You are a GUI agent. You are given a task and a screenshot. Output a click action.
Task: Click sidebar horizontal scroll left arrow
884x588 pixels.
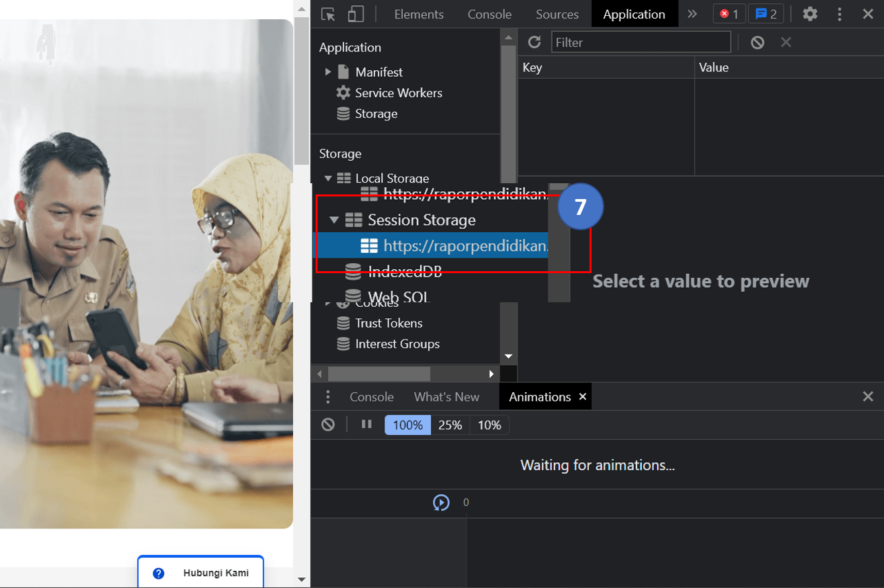pos(320,374)
